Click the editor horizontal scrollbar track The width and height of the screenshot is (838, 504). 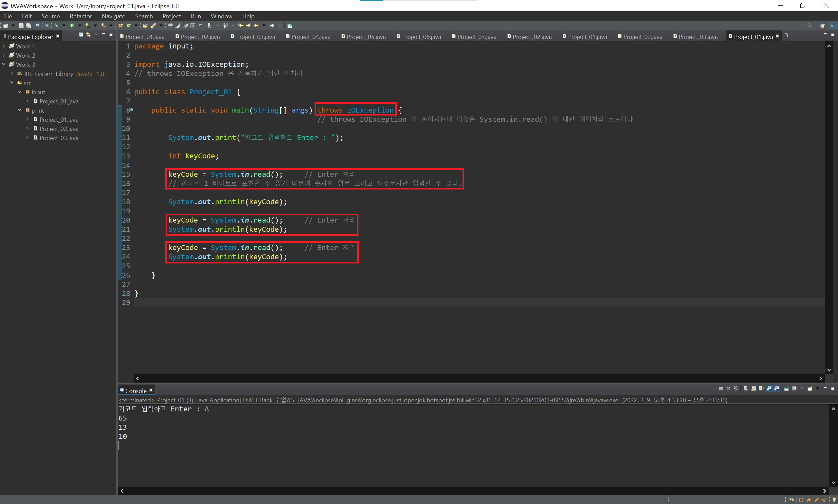(476, 378)
